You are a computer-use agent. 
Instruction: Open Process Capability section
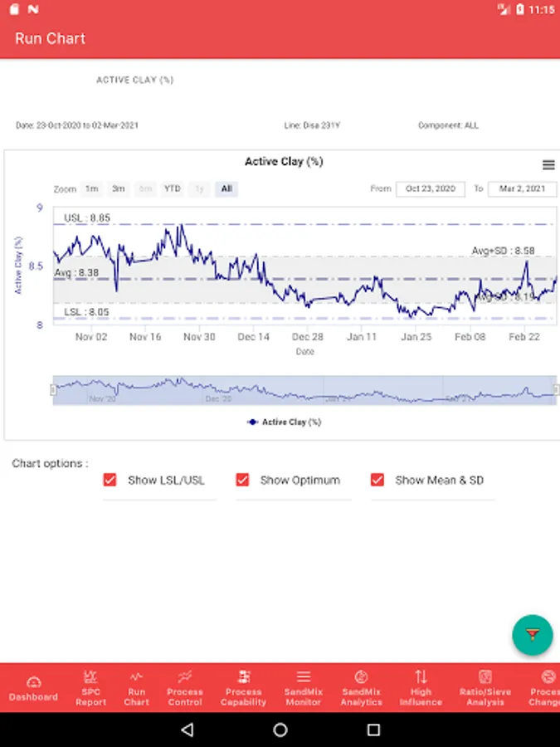tap(243, 688)
